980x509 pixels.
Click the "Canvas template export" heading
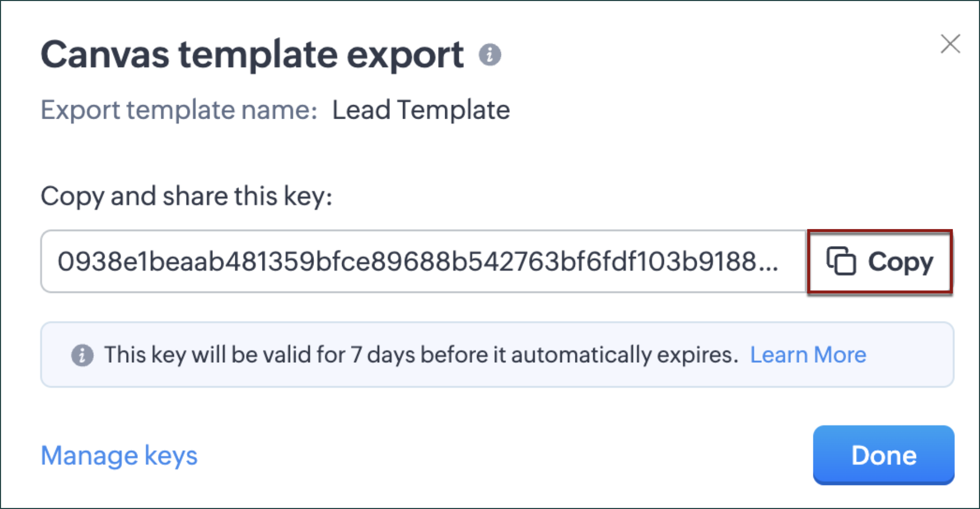(x=252, y=55)
